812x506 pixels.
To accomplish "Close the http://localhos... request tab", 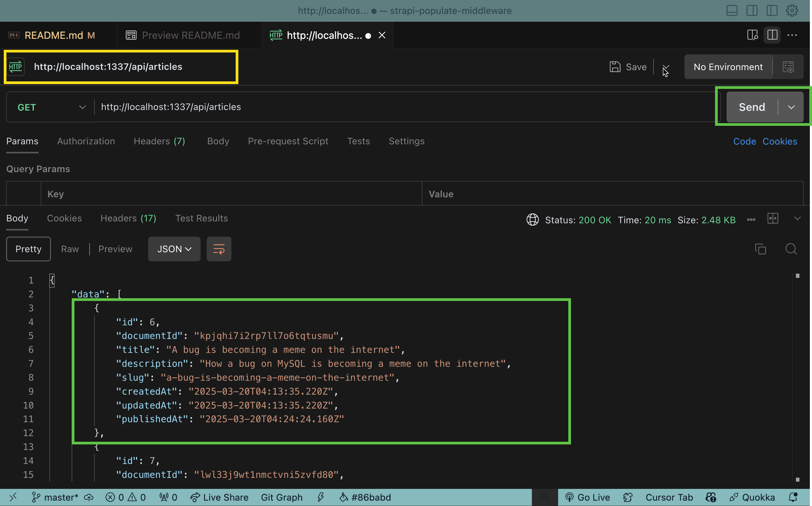I will pyautogui.click(x=382, y=35).
